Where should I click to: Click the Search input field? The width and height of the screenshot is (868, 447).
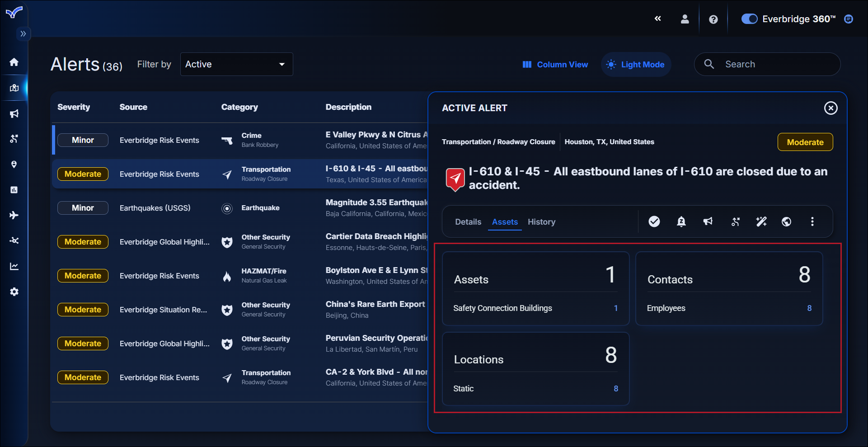point(767,64)
